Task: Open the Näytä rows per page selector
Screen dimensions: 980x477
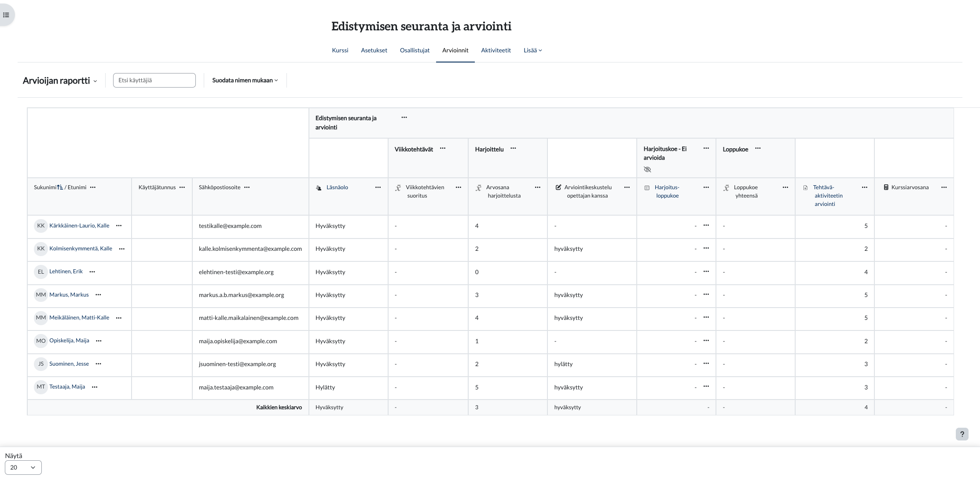Action: [x=23, y=467]
